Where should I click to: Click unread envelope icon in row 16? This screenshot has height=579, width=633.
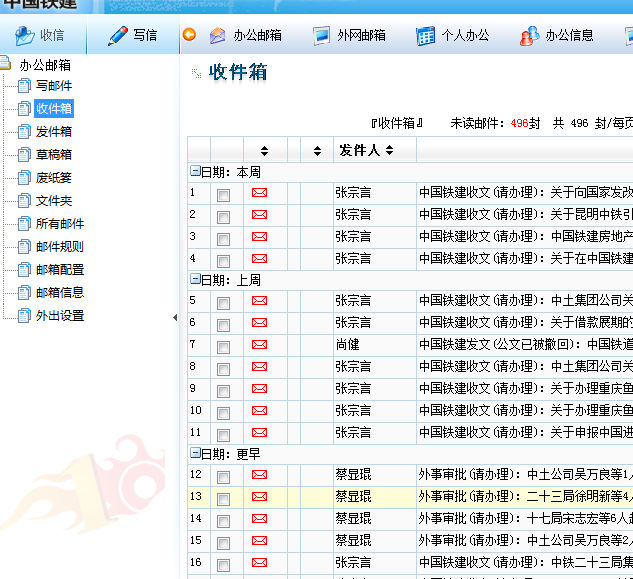point(259,562)
